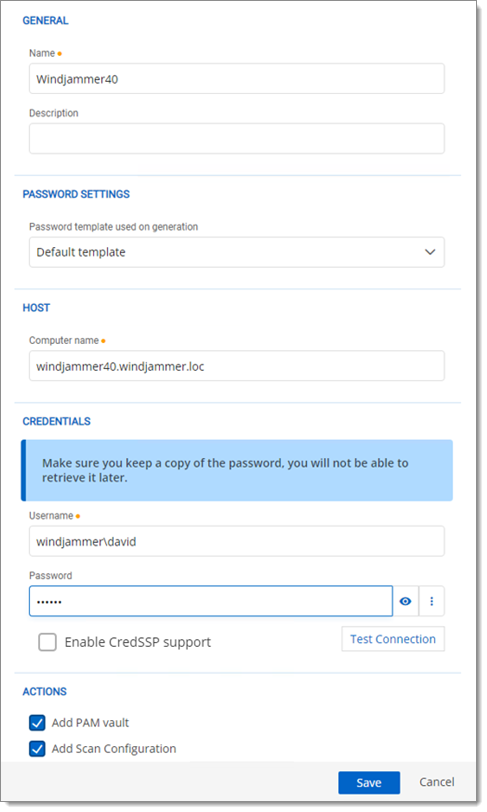Viewport: 487px width, 812px height.
Task: Focus the Name field containing Windjammer40
Action: pos(236,79)
